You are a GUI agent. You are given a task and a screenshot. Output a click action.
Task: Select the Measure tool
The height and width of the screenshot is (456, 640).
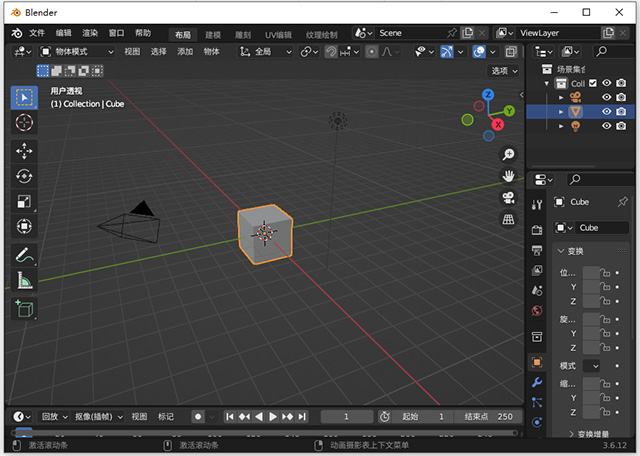click(x=24, y=281)
